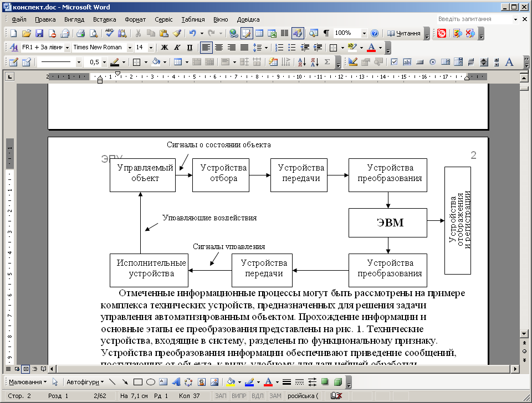
Task: Select the Rectangle drawing tool
Action: 138,382
